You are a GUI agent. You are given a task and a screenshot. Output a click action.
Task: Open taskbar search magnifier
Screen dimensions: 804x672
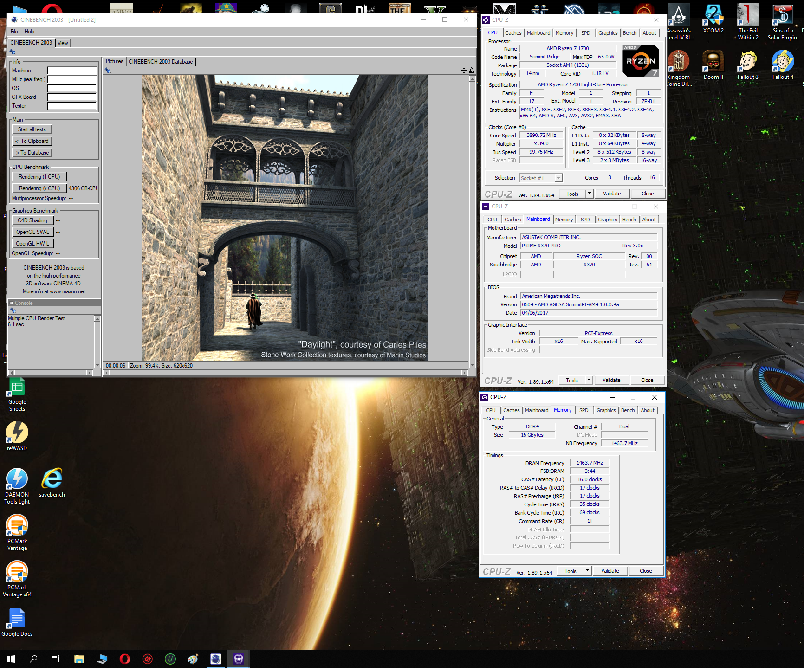coord(33,659)
